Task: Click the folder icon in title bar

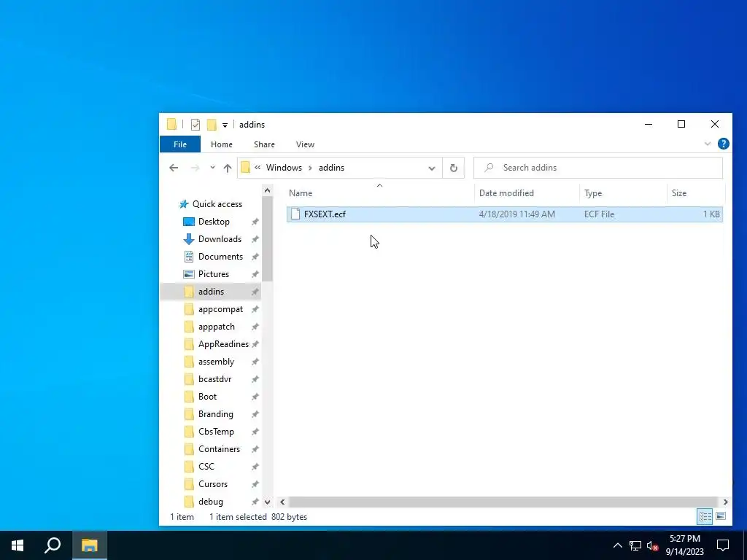Action: 172,125
